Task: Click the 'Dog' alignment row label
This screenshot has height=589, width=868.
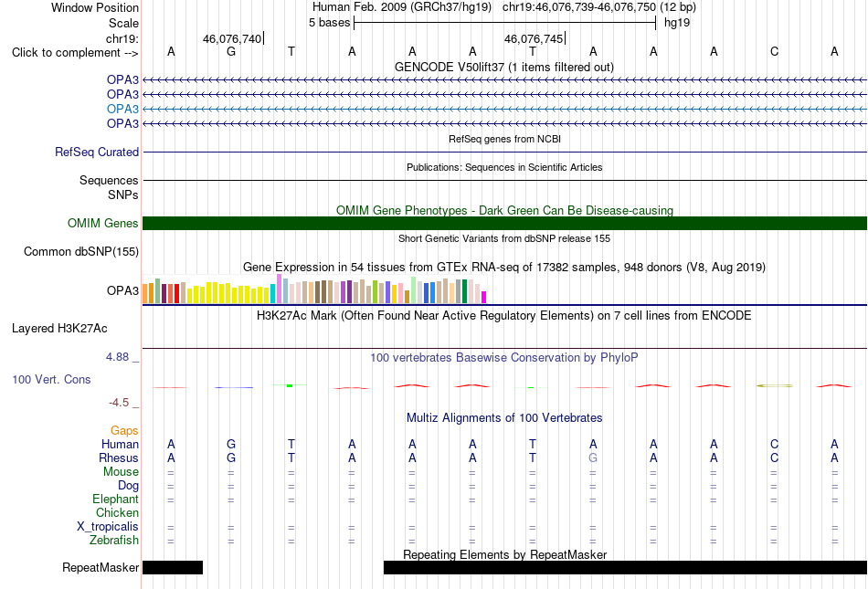Action: (129, 486)
